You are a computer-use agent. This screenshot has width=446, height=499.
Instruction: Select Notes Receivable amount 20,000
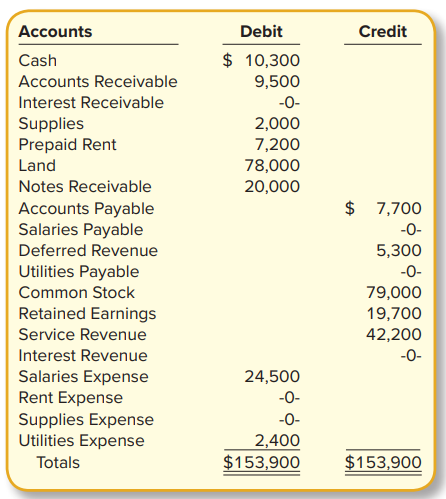tap(272, 187)
